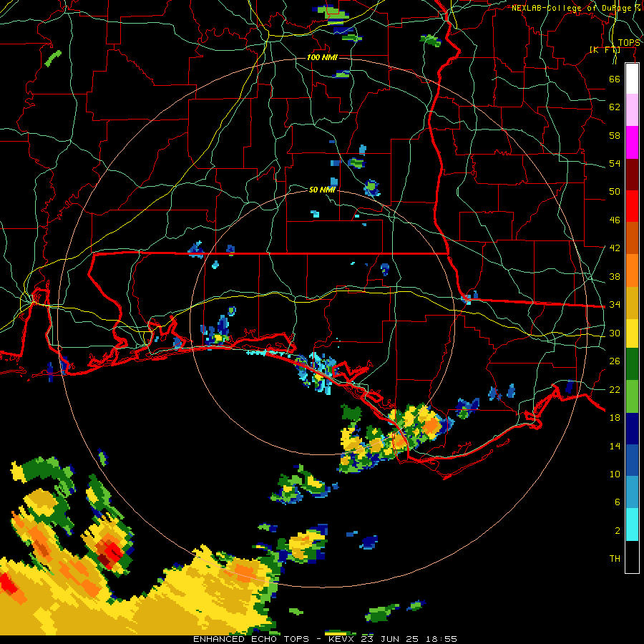Click the "NEXLAB-College of DuPage" credit text
644x644 pixels.
[572, 8]
